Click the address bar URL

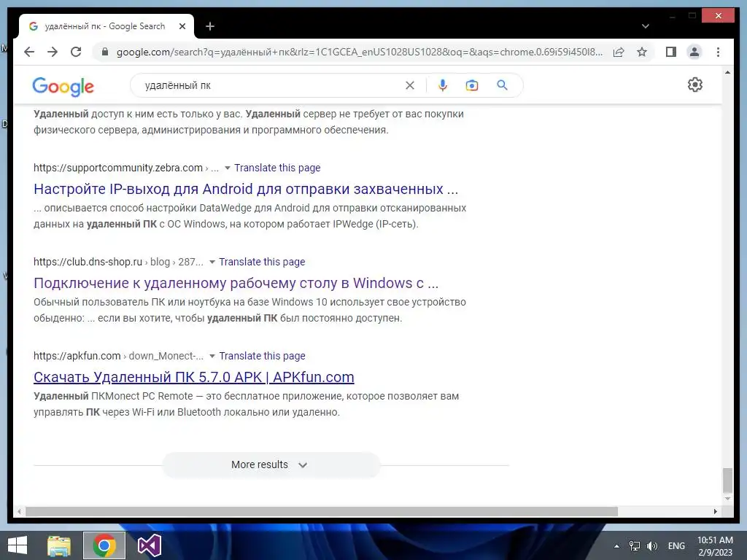pos(359,52)
